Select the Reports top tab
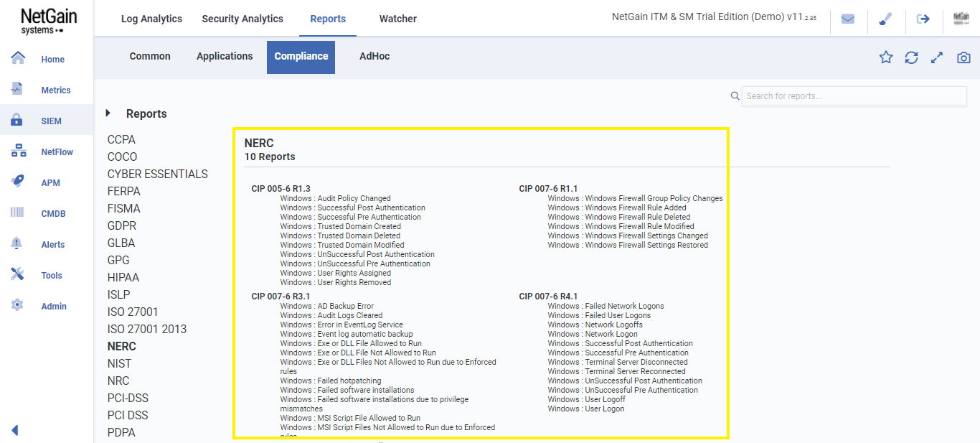Screen dimensions: 980x443 coord(328,19)
